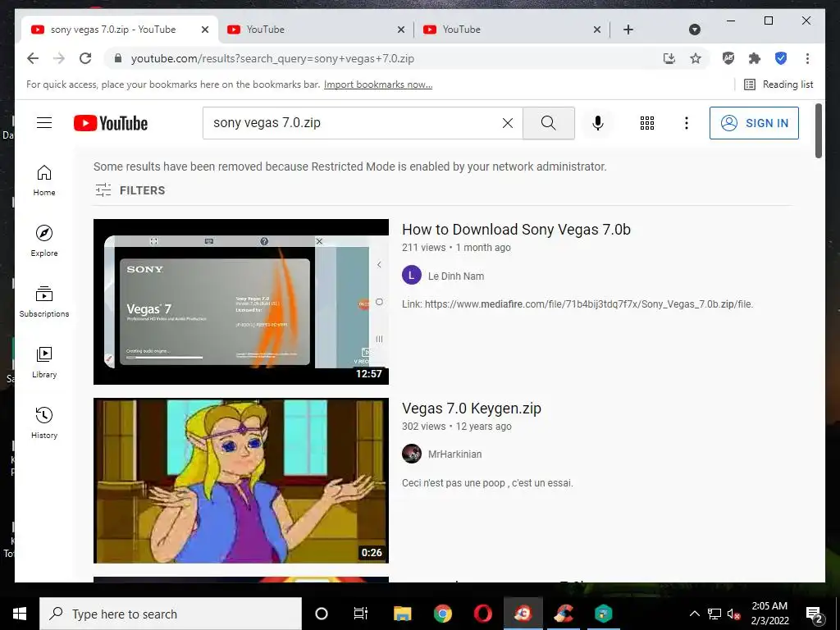840x630 pixels.
Task: Click muted volume tray icon
Action: tap(733, 614)
